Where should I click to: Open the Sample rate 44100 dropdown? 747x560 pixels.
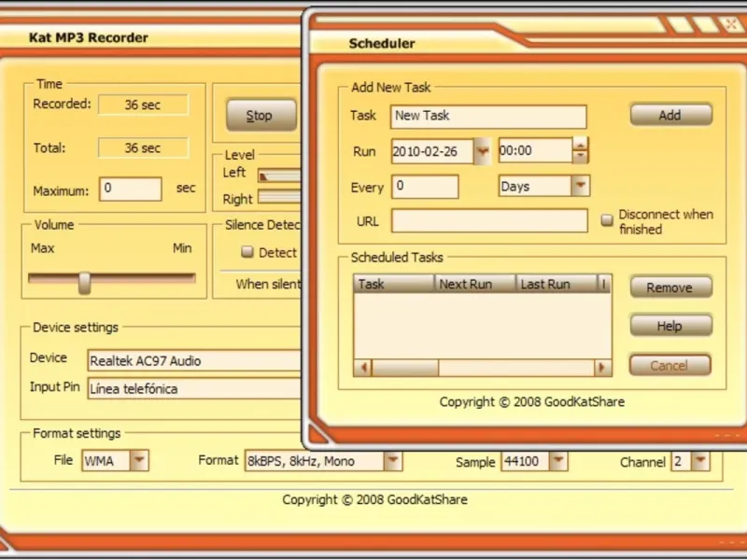(557, 460)
